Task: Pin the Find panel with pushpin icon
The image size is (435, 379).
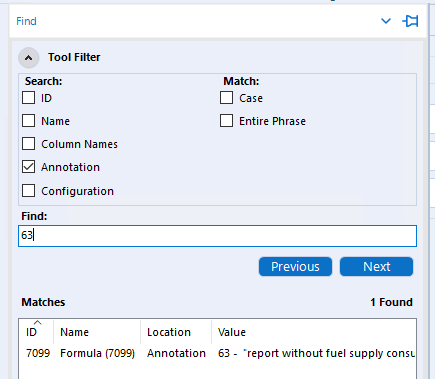Action: 410,21
